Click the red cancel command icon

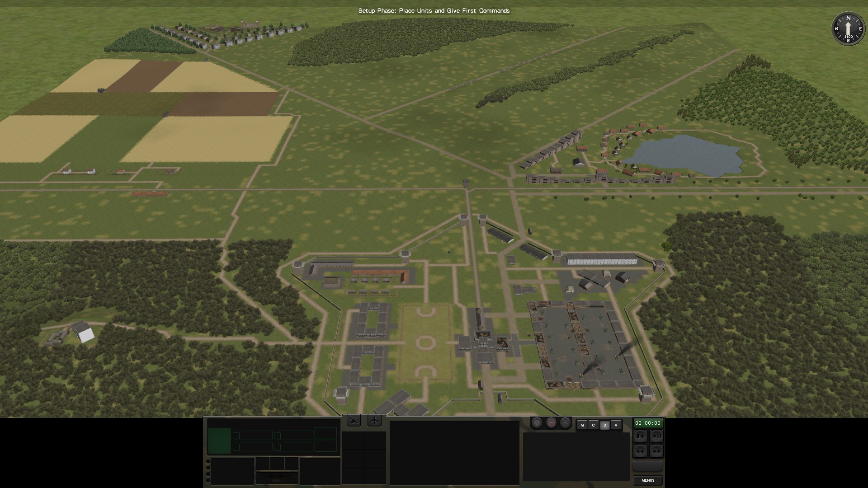tap(551, 423)
